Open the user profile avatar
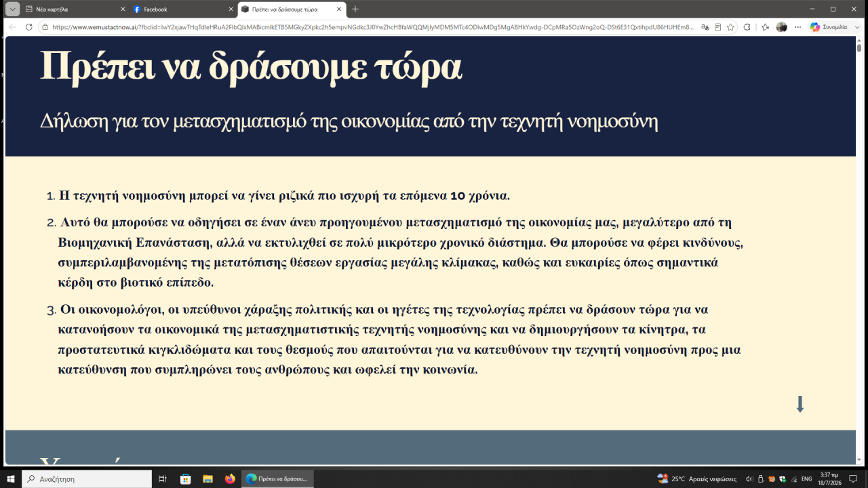This screenshot has width=868, height=488. 782,27
